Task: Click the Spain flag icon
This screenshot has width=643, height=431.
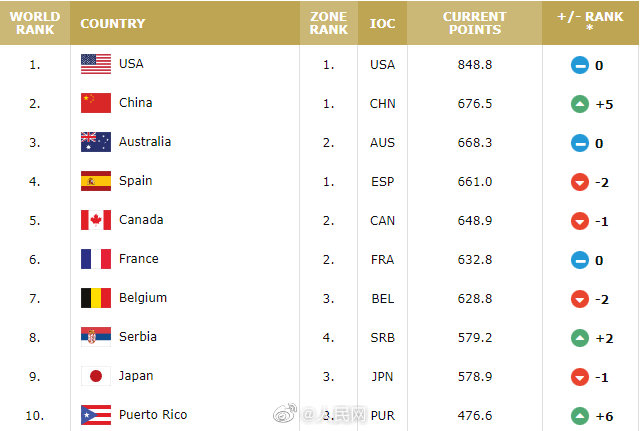Action: pos(96,181)
